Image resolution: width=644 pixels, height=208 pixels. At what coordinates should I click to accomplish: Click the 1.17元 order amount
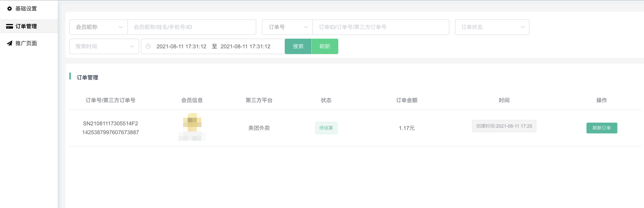click(407, 128)
